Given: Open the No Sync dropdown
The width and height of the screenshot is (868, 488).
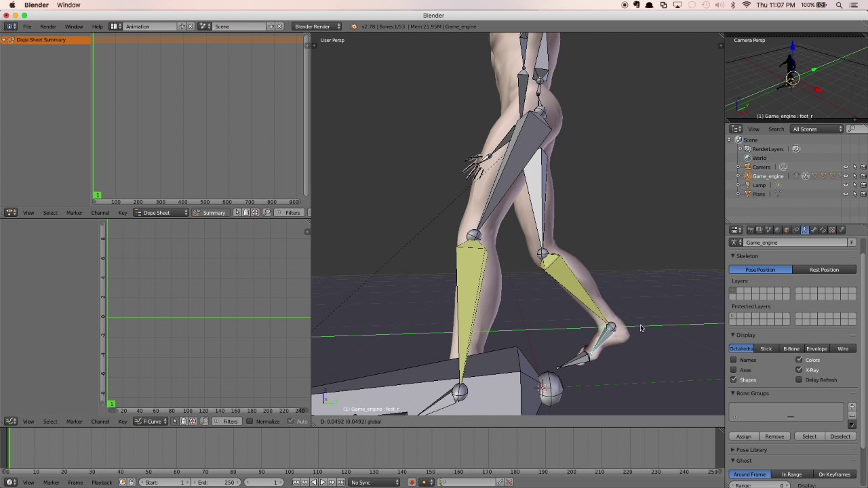Looking at the screenshot, I should tap(374, 483).
